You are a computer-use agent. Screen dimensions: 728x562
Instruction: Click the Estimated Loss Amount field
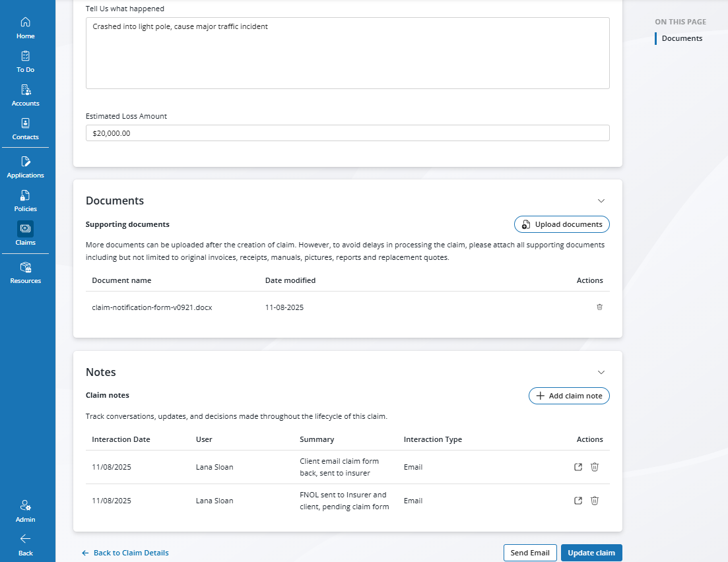(347, 133)
